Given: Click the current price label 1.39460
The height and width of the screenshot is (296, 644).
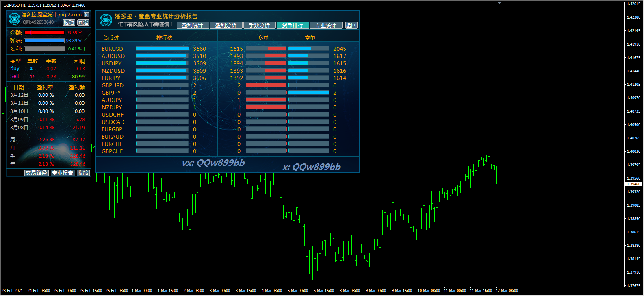Looking at the screenshot, I should [634, 184].
